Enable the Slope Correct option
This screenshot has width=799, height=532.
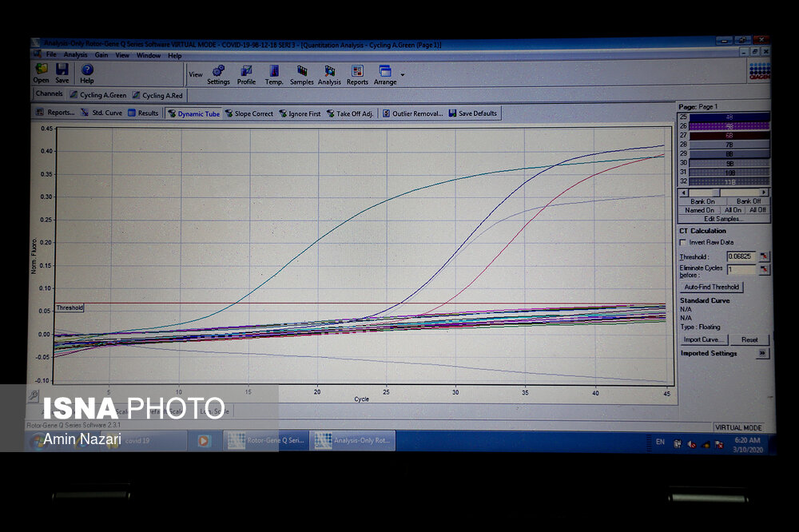point(248,113)
